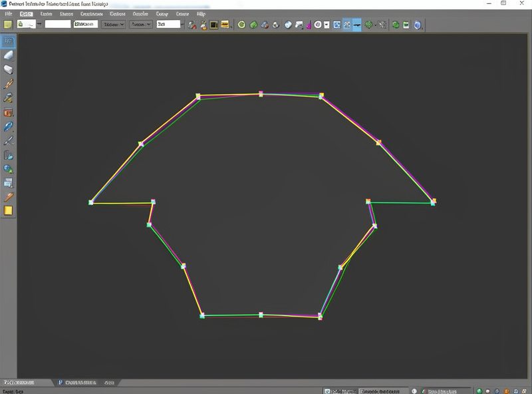Click the green circular C toolbar icon

click(x=241, y=25)
